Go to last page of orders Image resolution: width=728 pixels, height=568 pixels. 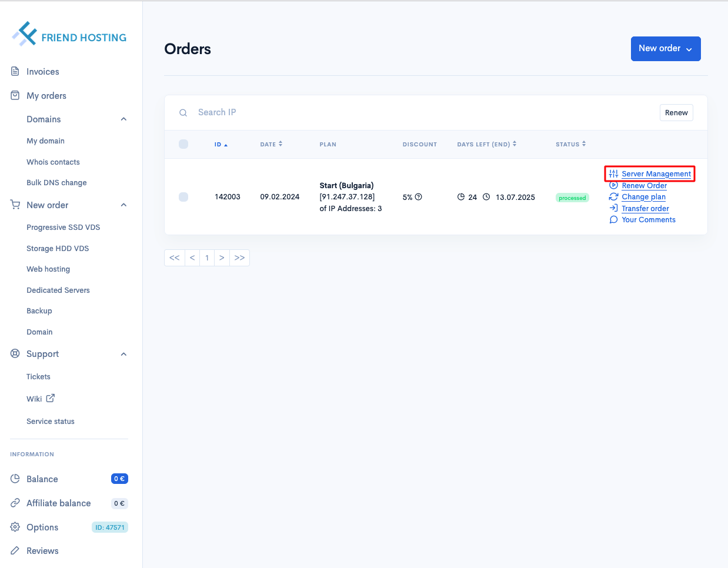pos(239,258)
